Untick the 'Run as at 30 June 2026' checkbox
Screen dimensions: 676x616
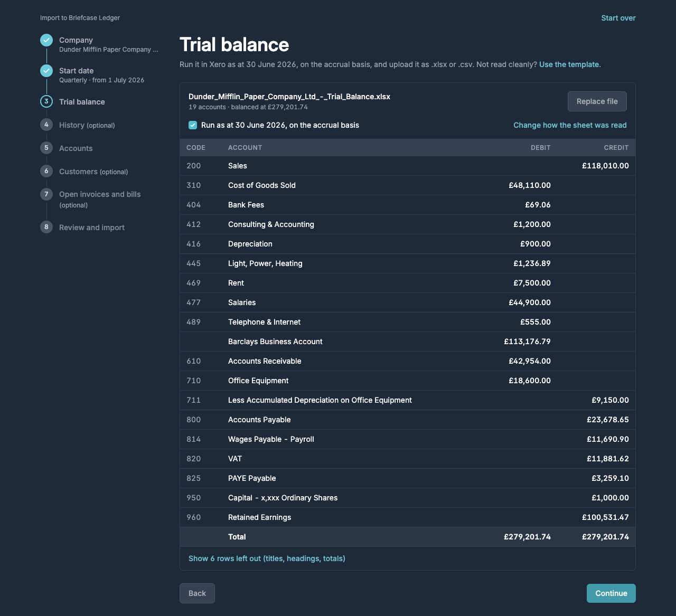coord(193,125)
